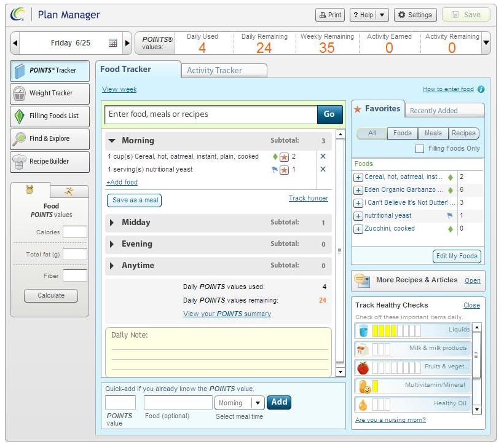Open the calendar date picker icon

point(113,43)
